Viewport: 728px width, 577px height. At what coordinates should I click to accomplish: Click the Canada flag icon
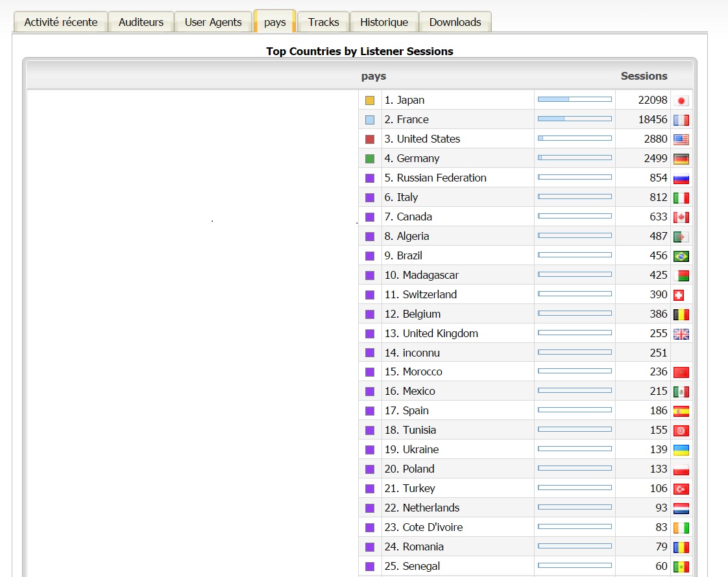681,217
